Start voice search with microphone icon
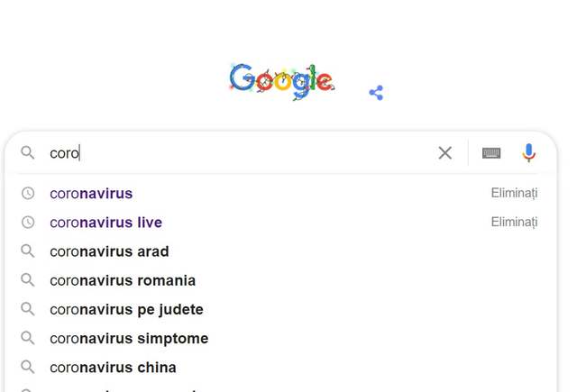Image resolution: width=586 pixels, height=392 pixels. 529,153
